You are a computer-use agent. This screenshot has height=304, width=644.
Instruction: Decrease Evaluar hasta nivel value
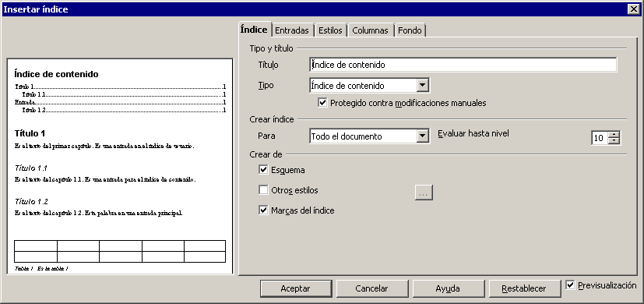point(614,142)
